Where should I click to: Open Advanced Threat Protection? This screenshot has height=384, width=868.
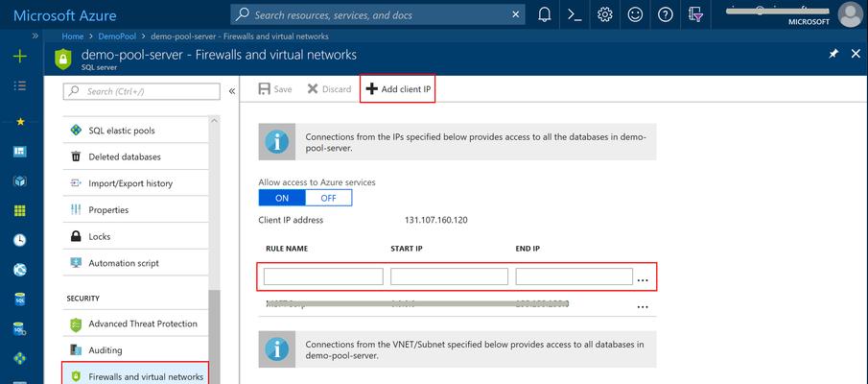[x=136, y=324]
